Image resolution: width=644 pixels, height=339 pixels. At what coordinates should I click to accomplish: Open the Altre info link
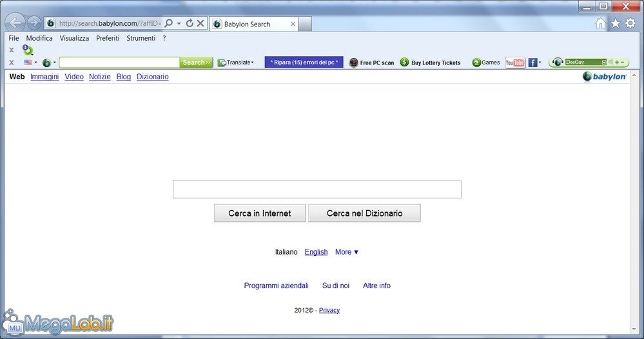click(376, 286)
